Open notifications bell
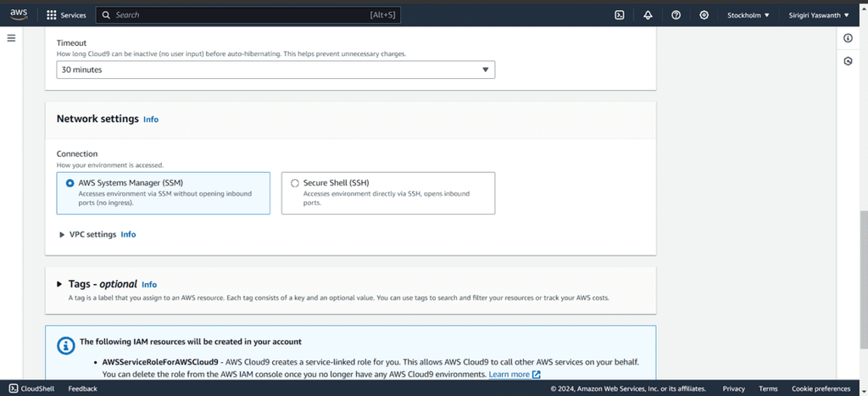Viewport: 868px width, 396px height. pyautogui.click(x=648, y=15)
